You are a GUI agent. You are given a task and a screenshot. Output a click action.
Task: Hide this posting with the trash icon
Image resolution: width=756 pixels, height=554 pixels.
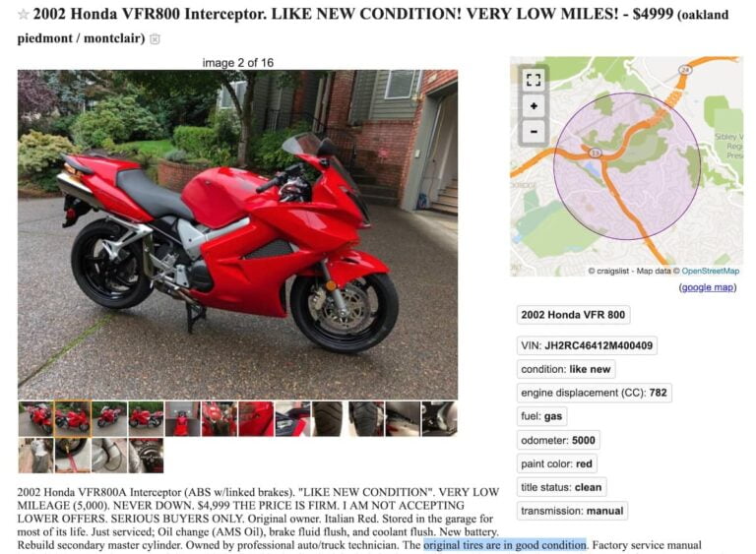click(x=155, y=39)
